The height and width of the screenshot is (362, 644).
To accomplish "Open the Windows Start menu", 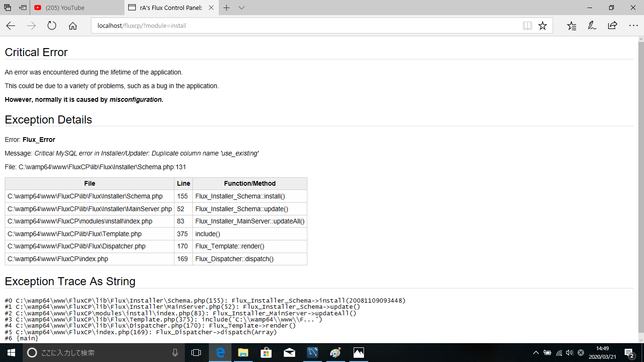I will click(x=11, y=353).
